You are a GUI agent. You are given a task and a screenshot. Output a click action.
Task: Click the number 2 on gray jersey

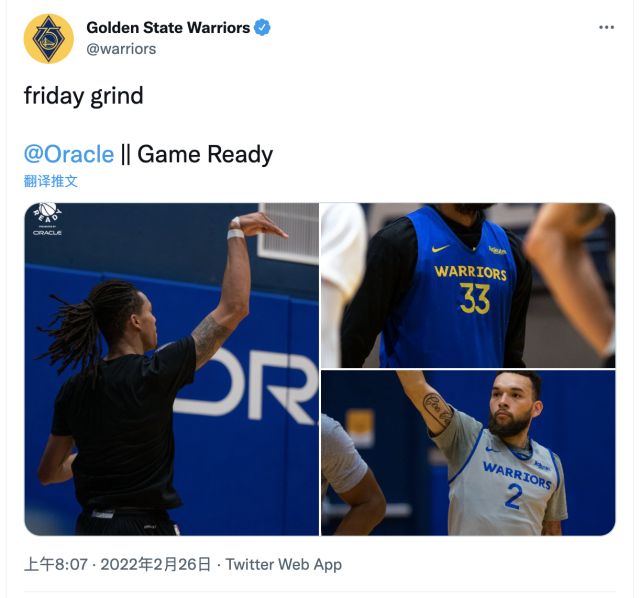[x=513, y=496]
